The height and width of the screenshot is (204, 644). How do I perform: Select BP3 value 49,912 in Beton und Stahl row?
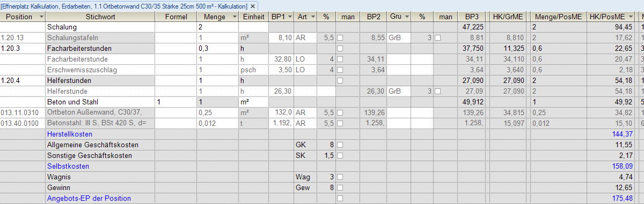(x=472, y=102)
